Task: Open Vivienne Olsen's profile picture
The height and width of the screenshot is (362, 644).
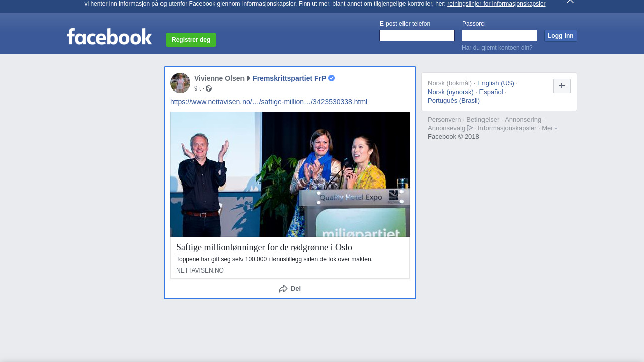Action: click(x=180, y=83)
